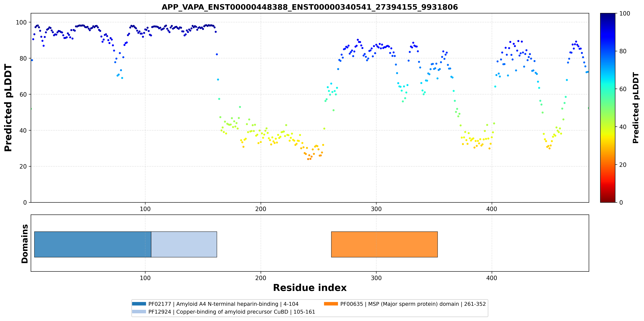Click the colorbar Predicted pLDDT label
The width and height of the screenshot is (644, 321).
635,108
